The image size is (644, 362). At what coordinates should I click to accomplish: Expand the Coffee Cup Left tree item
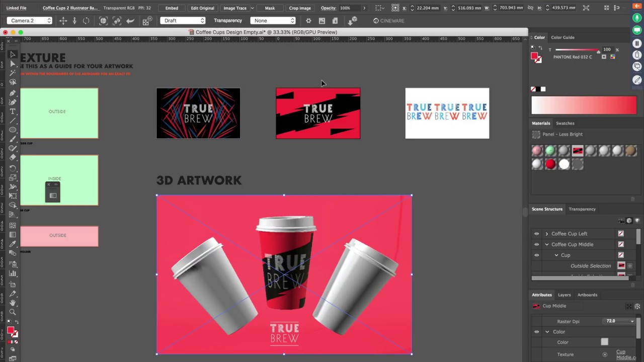click(547, 234)
